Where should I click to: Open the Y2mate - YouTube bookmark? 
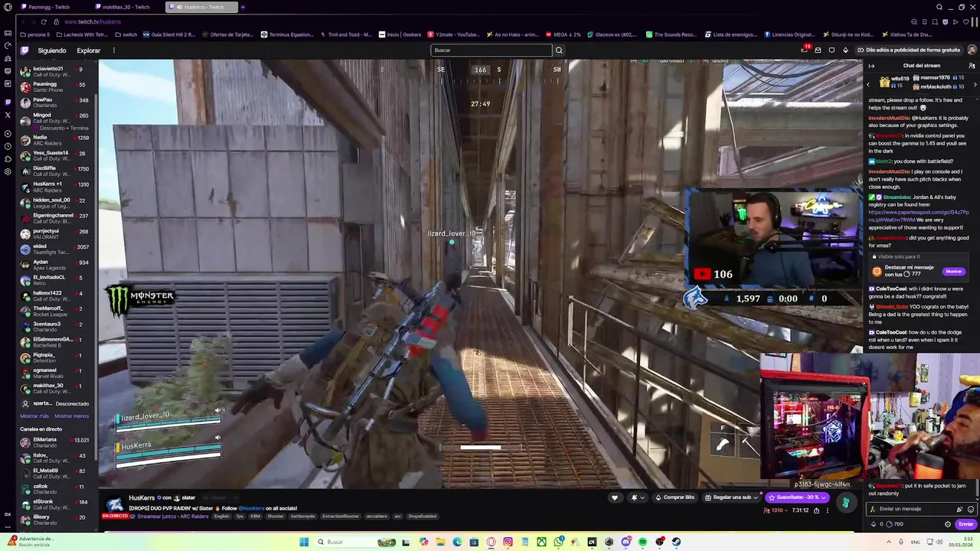point(453,34)
